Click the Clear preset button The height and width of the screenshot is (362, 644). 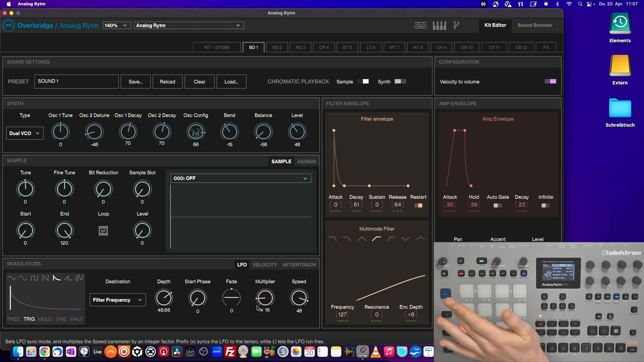199,82
